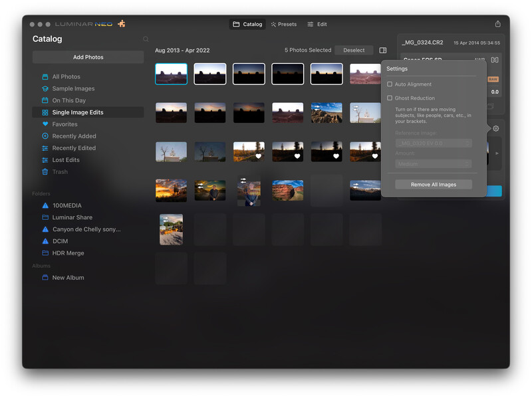Click the camera focus icon in info panel
This screenshot has width=532, height=398.
(495, 60)
